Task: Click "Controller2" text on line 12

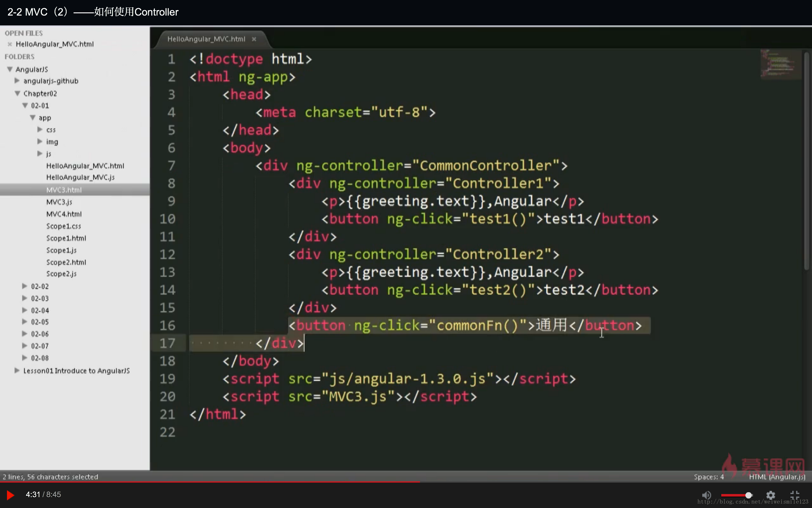Action: 498,254
